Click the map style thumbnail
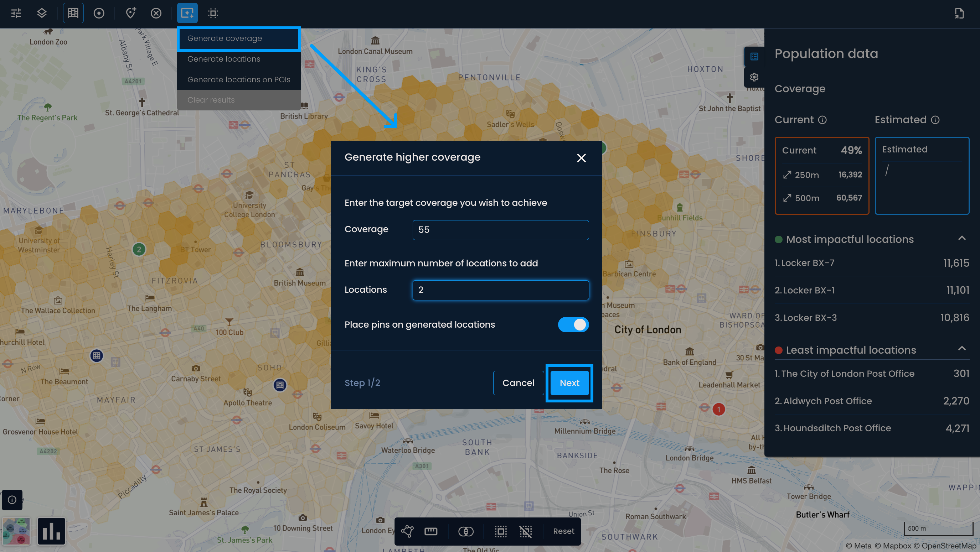 (x=16, y=531)
